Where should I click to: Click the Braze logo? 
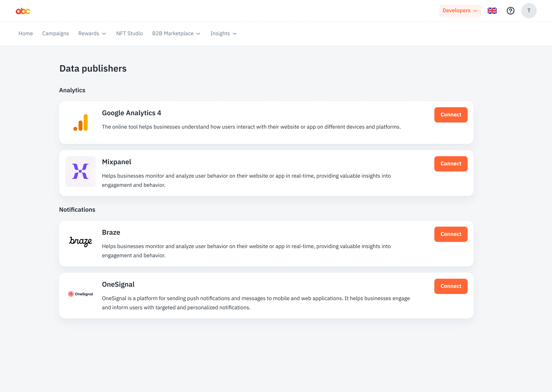(x=80, y=242)
